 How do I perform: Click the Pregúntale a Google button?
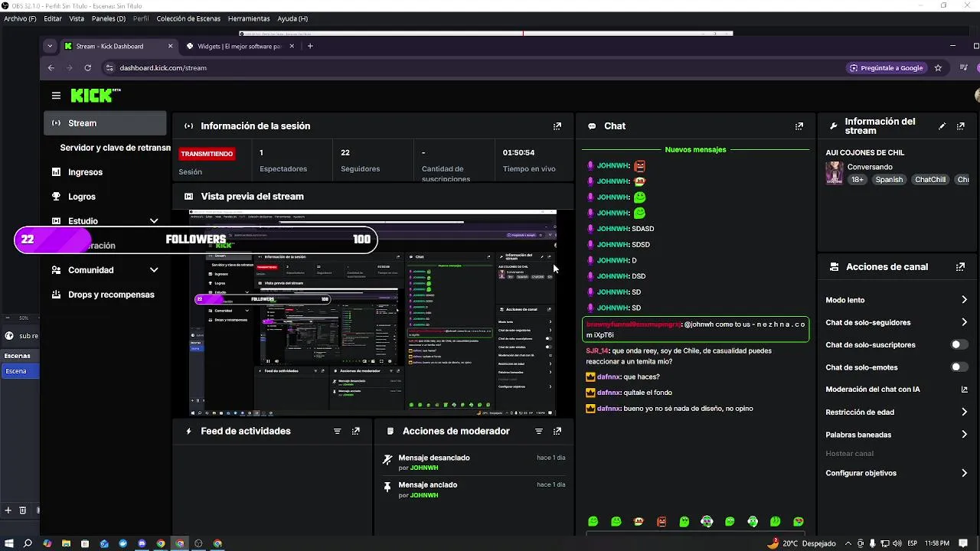coord(886,68)
